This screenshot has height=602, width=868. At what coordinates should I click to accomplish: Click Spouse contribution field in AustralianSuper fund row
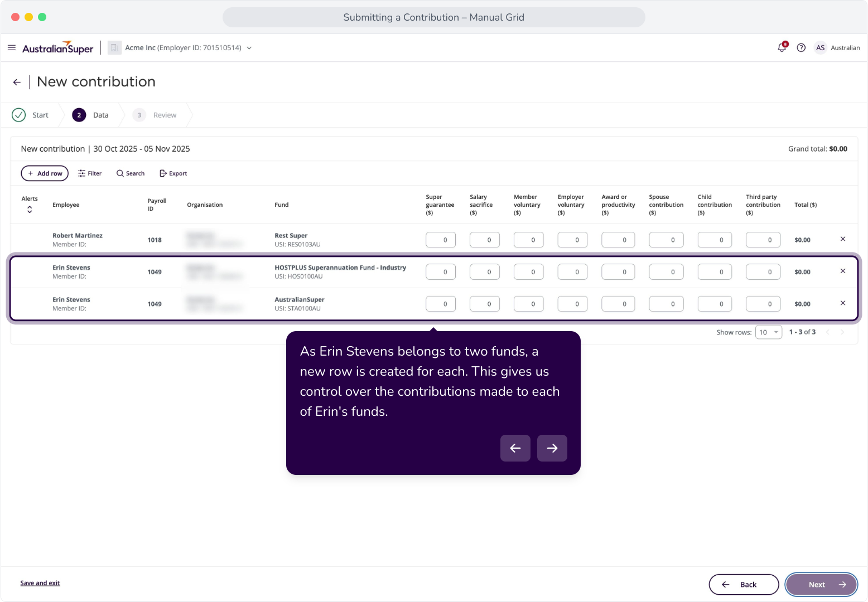(667, 304)
